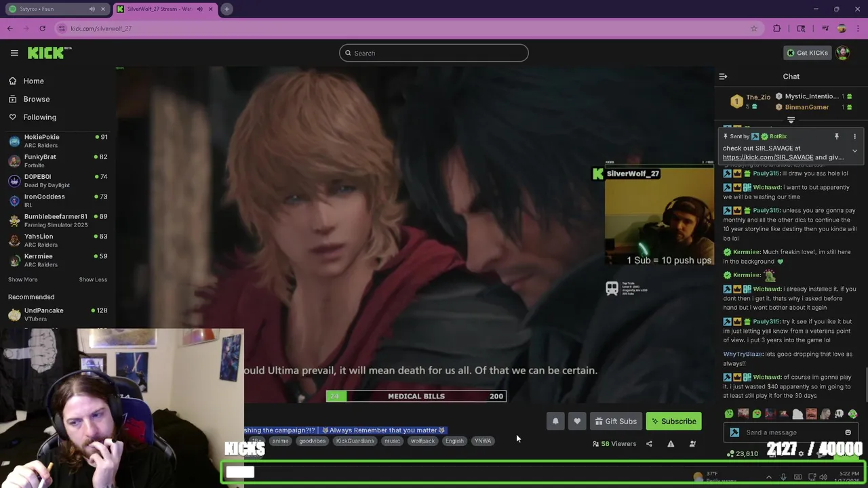Click BinmanGamer on gift leaderboard
Image resolution: width=868 pixels, height=488 pixels.
click(806, 107)
